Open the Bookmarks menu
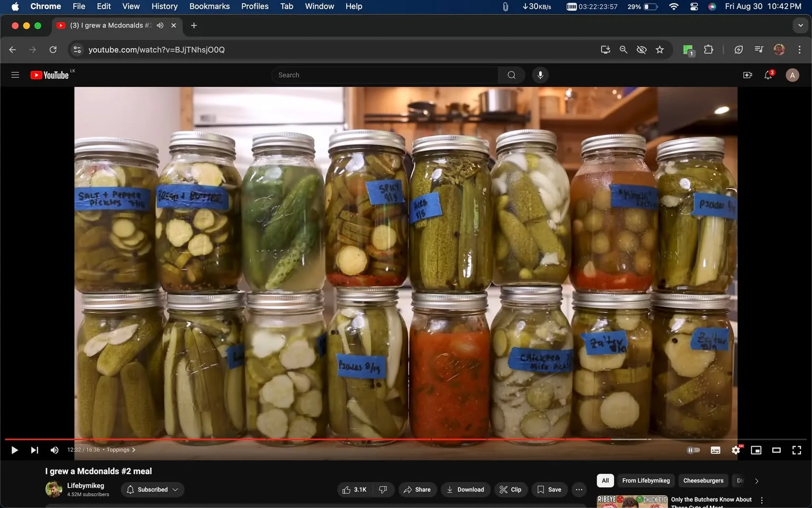Viewport: 812px width, 508px height. [x=209, y=6]
